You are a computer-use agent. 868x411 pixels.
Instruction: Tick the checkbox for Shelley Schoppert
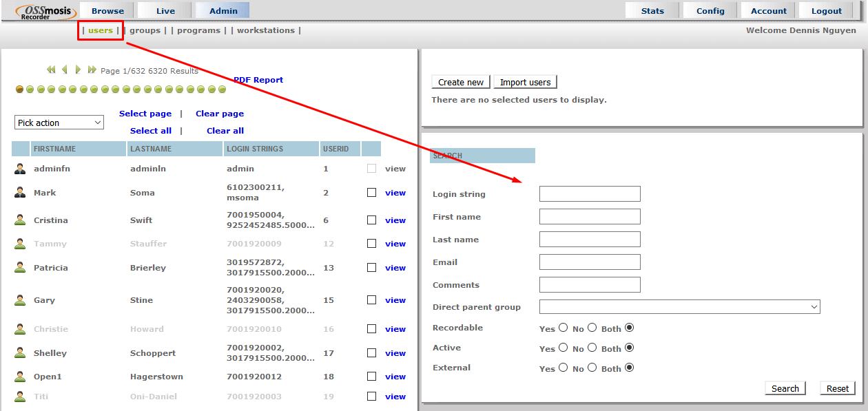pyautogui.click(x=372, y=352)
